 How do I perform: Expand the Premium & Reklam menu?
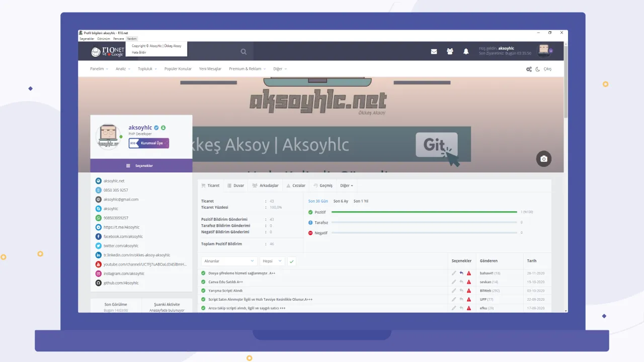[247, 69]
